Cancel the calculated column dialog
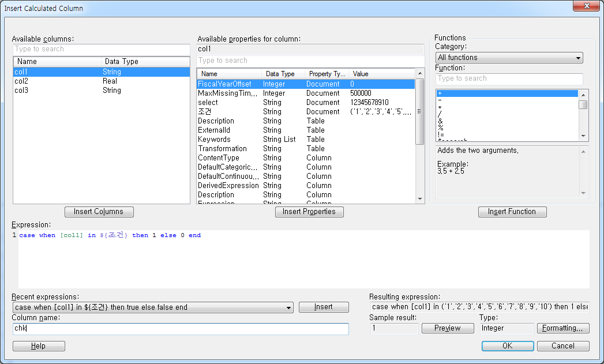Screen dimensions: 604x364 coord(563,346)
